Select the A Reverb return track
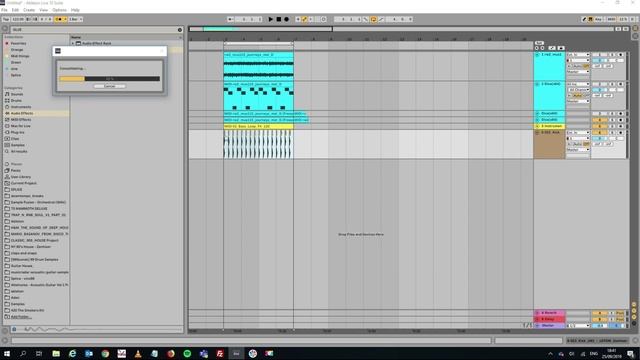Image resolution: width=640 pixels, height=360 pixels. [x=550, y=313]
